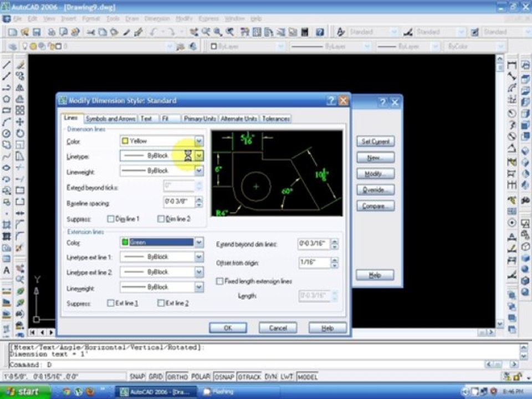Click the Text Style icon in styles toolbar
Screen dimensions: 532x399
(340, 32)
